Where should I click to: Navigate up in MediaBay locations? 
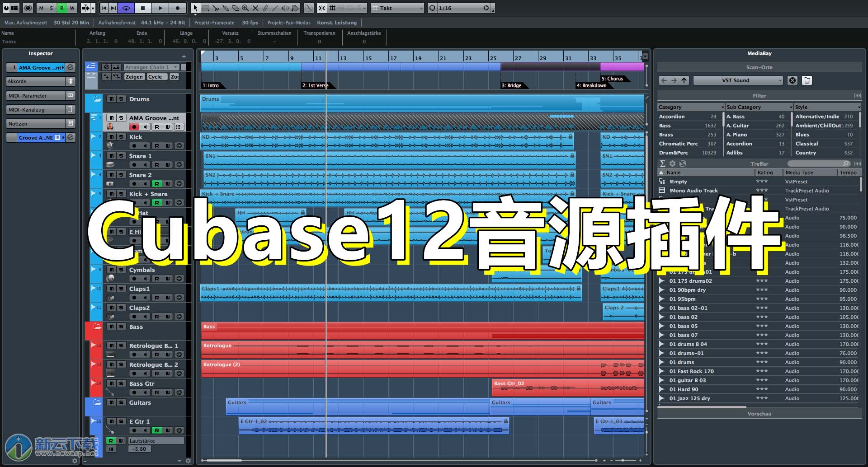click(684, 80)
